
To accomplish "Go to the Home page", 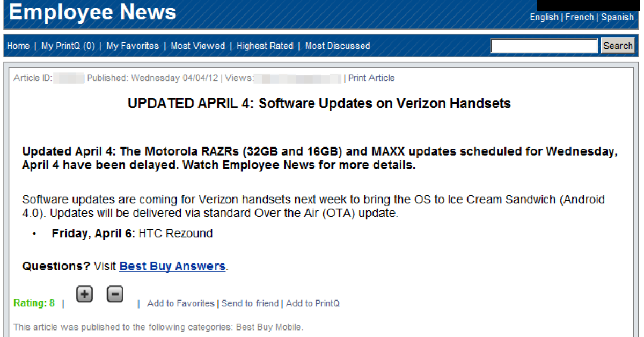I will (18, 46).
